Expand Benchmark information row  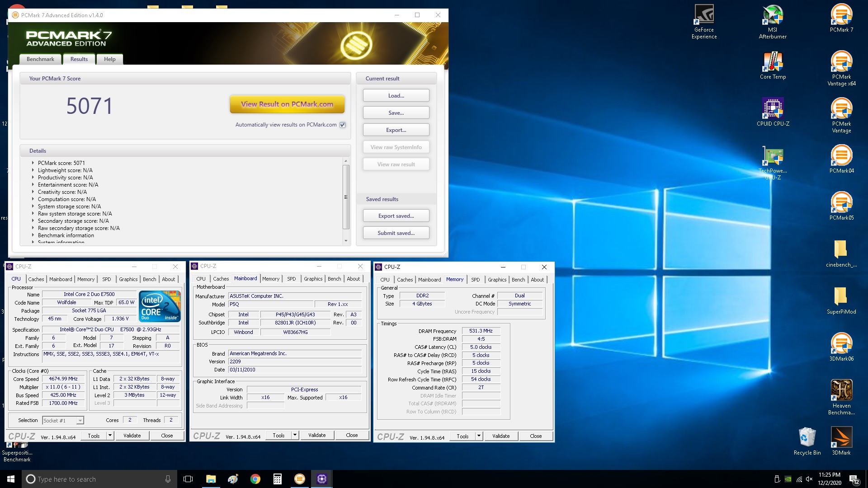pyautogui.click(x=33, y=235)
